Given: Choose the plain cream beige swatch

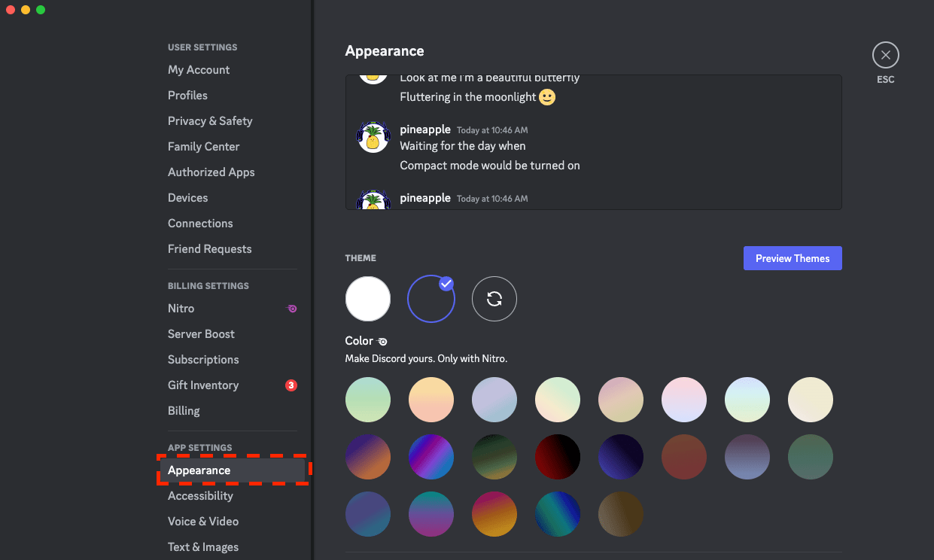Looking at the screenshot, I should (x=811, y=400).
